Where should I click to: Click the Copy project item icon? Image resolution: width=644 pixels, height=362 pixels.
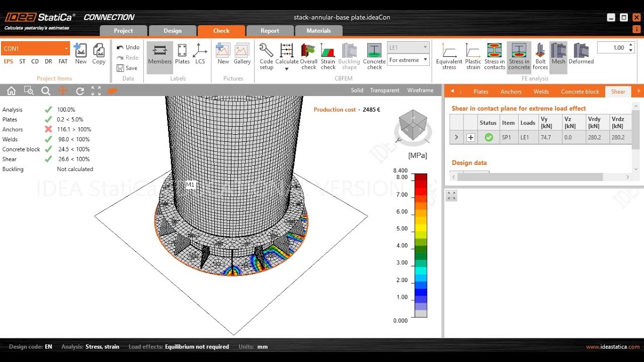[x=99, y=54]
